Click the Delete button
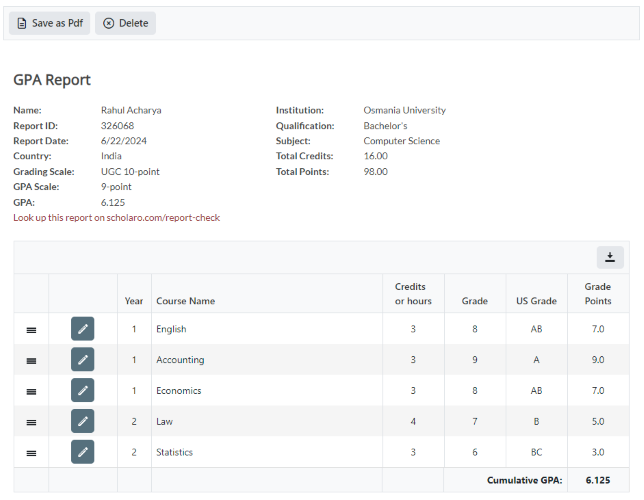This screenshot has height=500, width=644. coord(125,23)
